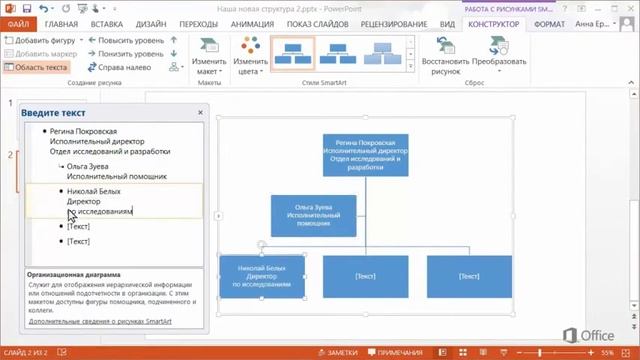640x360 pixels.
Task: Click the text pane toggle arrow on SmartArt frame
Action: coord(218,216)
